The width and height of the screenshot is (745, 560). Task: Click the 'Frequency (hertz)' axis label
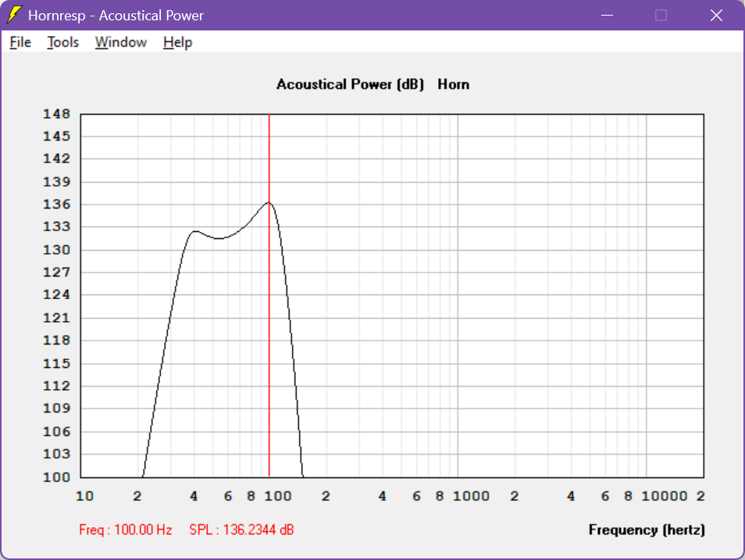647,530
